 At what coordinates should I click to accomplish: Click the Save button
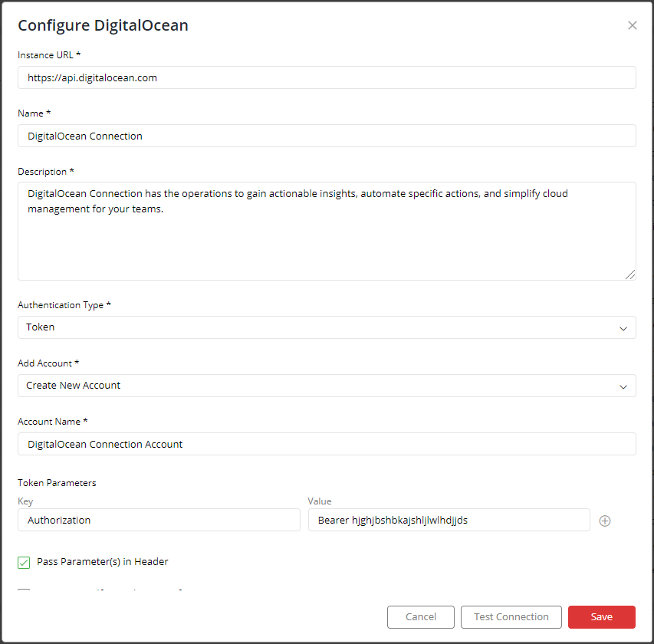pos(601,617)
